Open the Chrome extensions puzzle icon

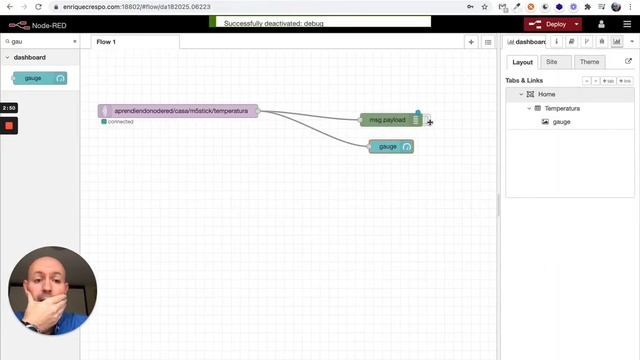(587, 7)
